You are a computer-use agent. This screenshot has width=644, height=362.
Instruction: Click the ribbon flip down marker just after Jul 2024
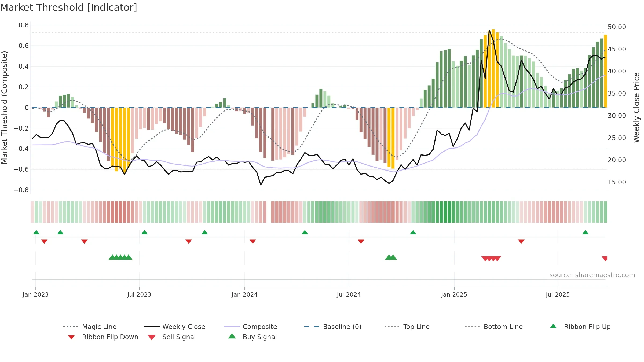click(x=361, y=242)
